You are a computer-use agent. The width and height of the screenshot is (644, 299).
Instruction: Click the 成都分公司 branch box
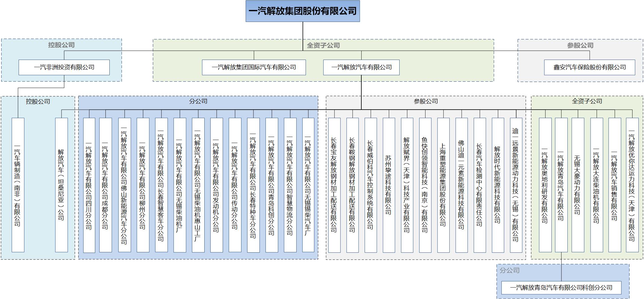tap(105, 185)
